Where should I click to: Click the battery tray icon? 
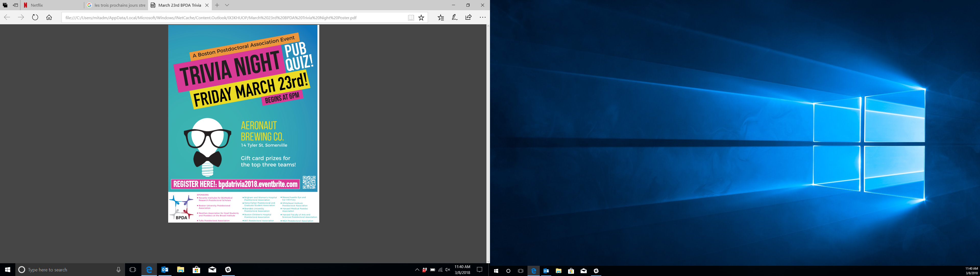click(x=433, y=270)
